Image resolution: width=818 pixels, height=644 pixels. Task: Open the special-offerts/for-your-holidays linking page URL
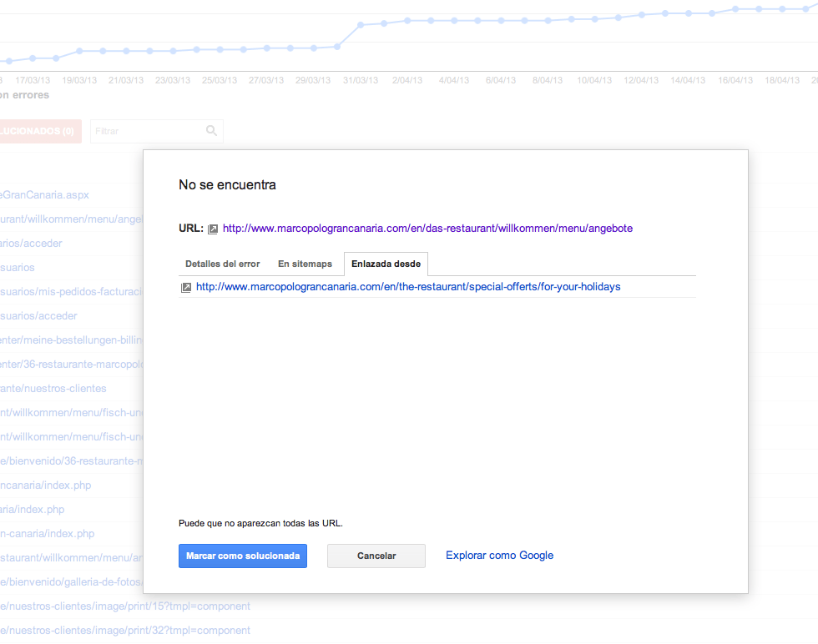[x=408, y=287]
